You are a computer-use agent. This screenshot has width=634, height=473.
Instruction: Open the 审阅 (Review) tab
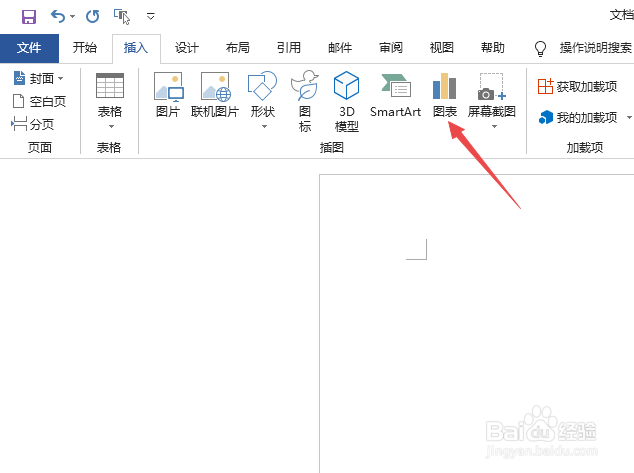pyautogui.click(x=391, y=48)
